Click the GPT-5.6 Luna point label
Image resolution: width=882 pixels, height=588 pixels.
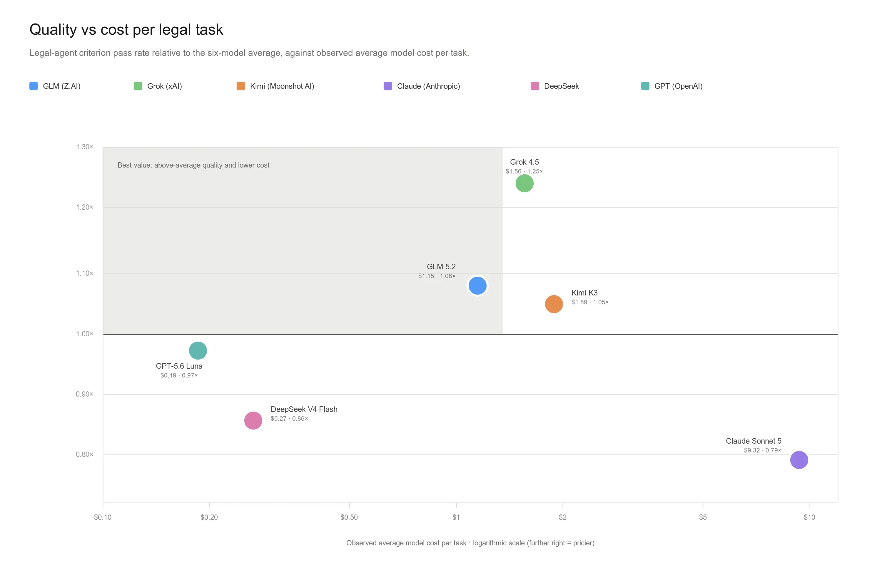coord(179,366)
